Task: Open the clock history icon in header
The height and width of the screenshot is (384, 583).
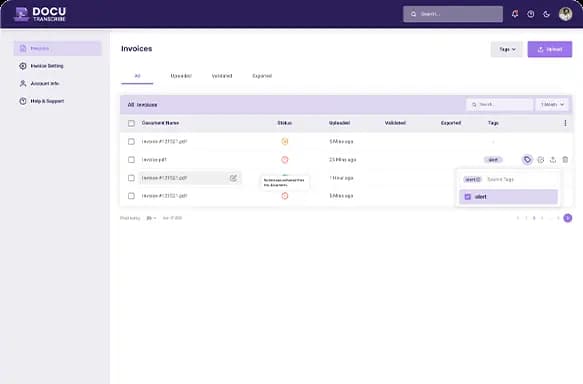Action: click(531, 14)
